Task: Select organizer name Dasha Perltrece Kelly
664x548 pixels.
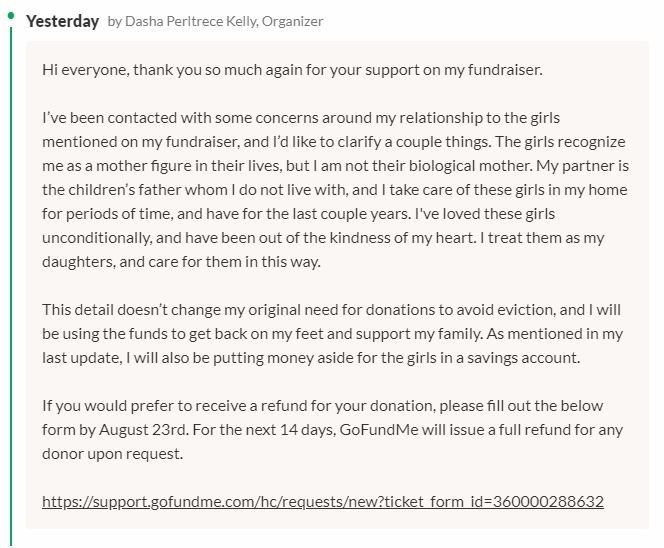Action: coord(189,22)
